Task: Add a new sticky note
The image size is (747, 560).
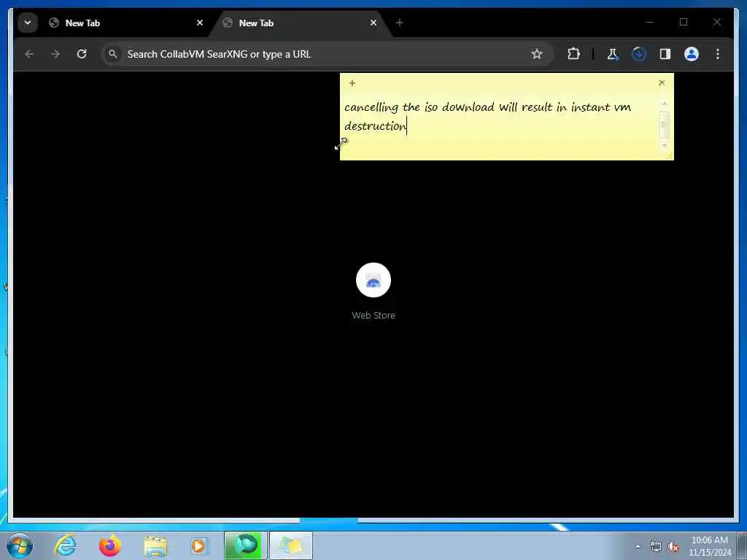Action: click(x=352, y=83)
